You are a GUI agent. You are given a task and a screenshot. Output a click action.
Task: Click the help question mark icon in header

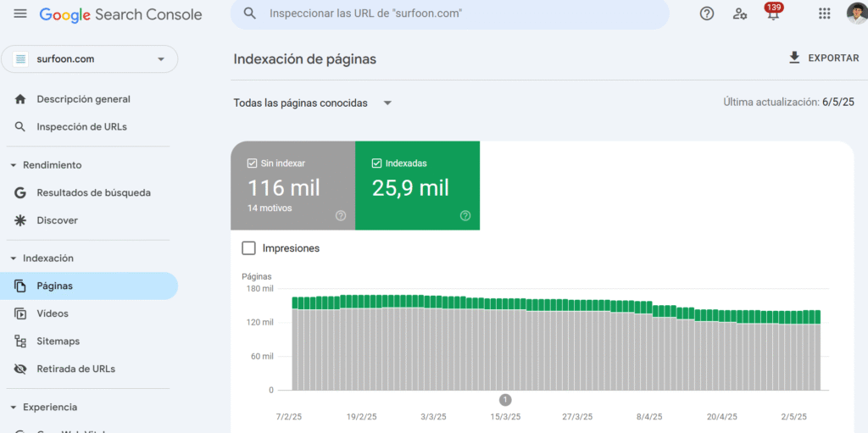[x=706, y=14]
